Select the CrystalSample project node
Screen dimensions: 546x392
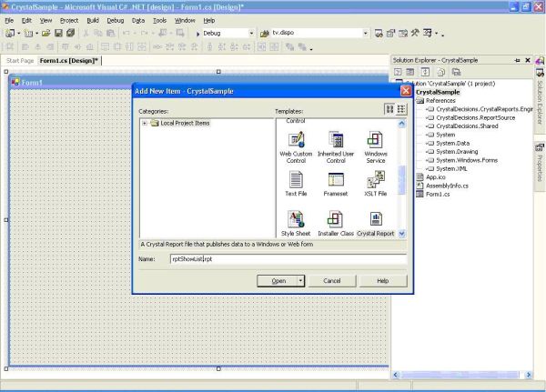[x=438, y=92]
